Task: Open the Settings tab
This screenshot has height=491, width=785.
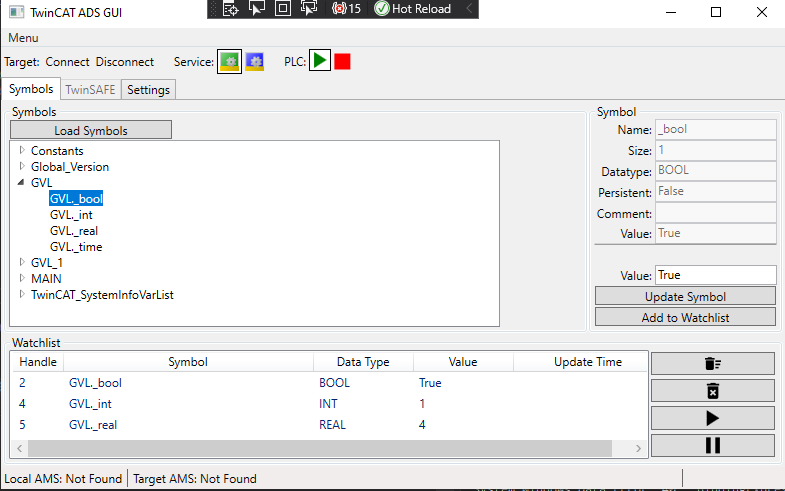Action: click(x=148, y=90)
